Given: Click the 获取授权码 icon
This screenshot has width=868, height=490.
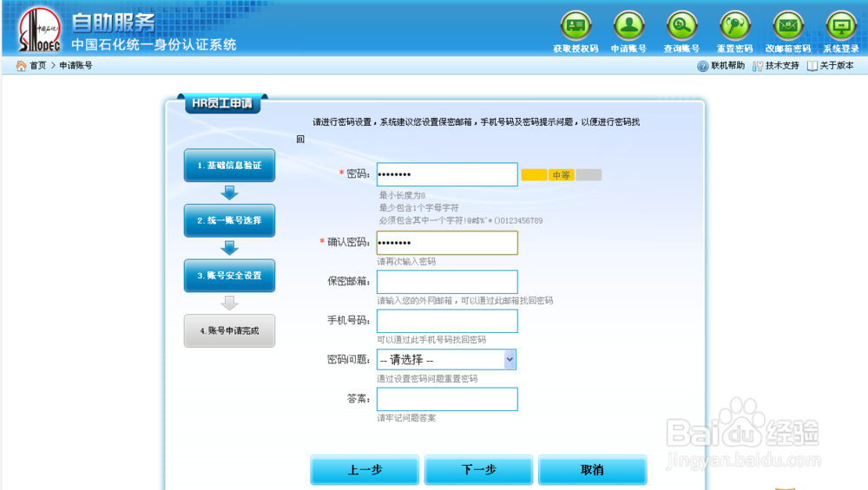Looking at the screenshot, I should click(x=575, y=25).
